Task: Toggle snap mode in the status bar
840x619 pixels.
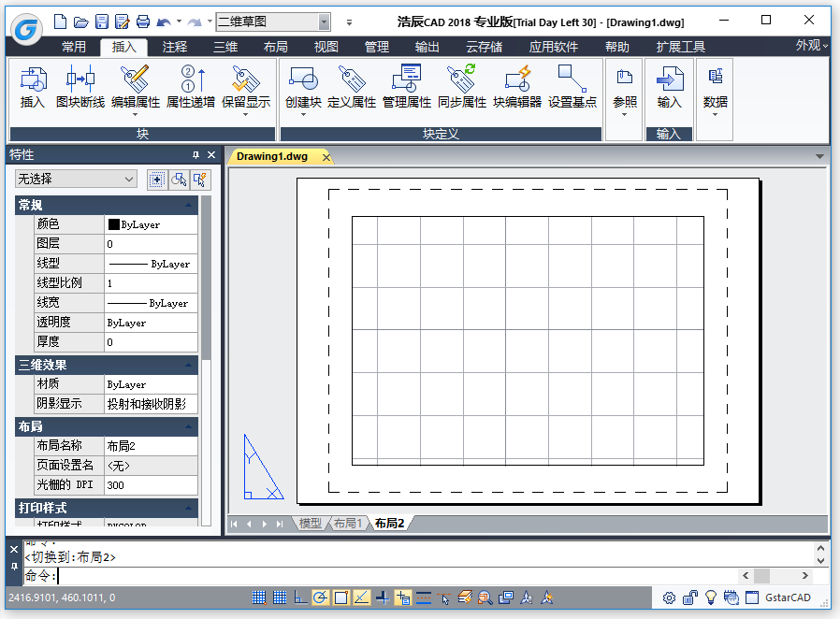Action: point(259,598)
